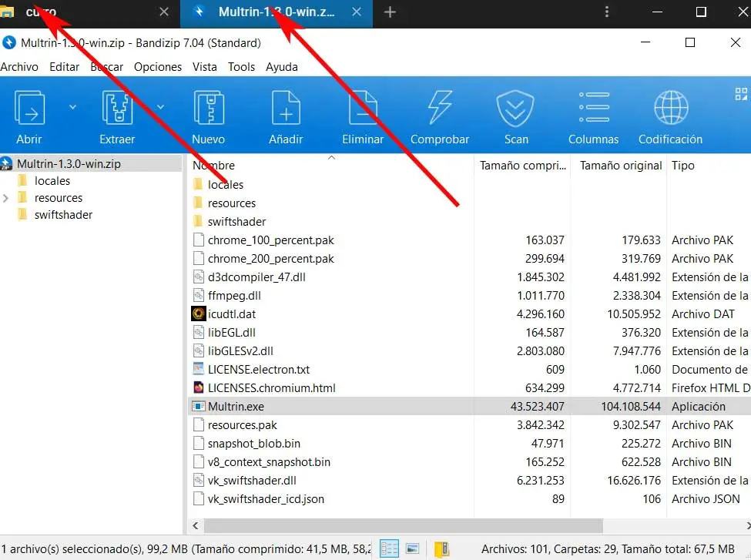Viewport: 751px width, 560px height.
Task: Click the Abrir toolbar icon
Action: tap(30, 108)
